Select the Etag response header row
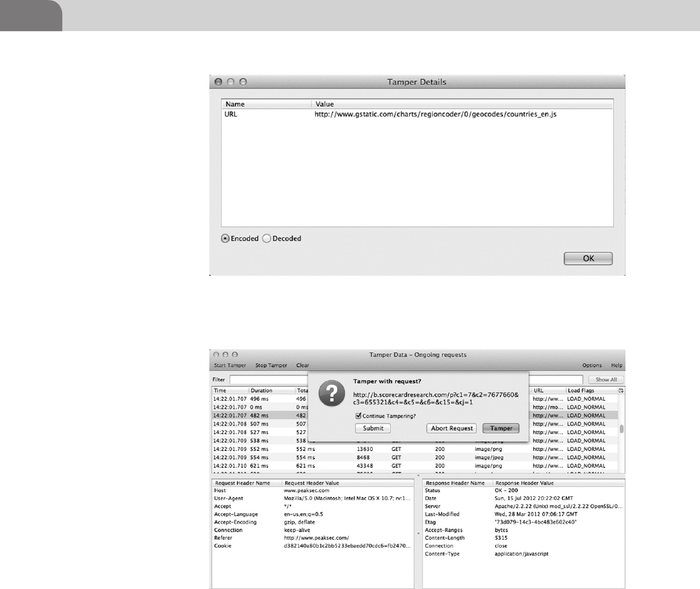 click(523, 522)
